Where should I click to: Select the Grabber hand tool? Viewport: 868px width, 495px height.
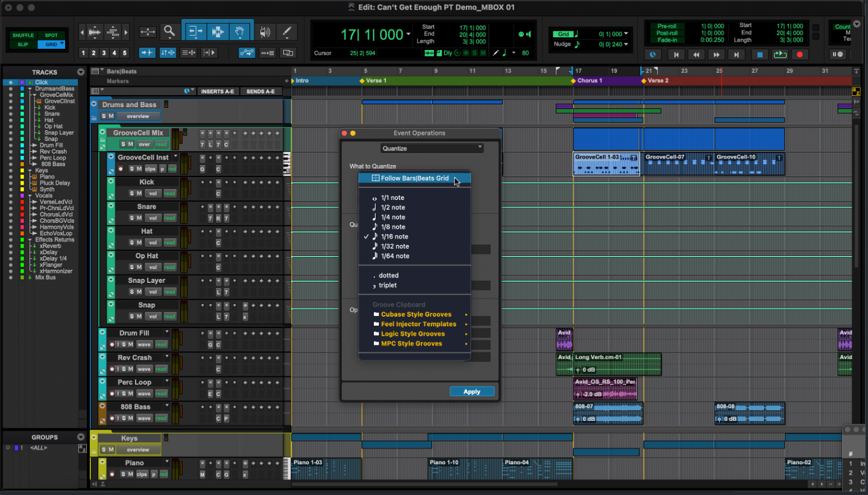pyautogui.click(x=240, y=31)
